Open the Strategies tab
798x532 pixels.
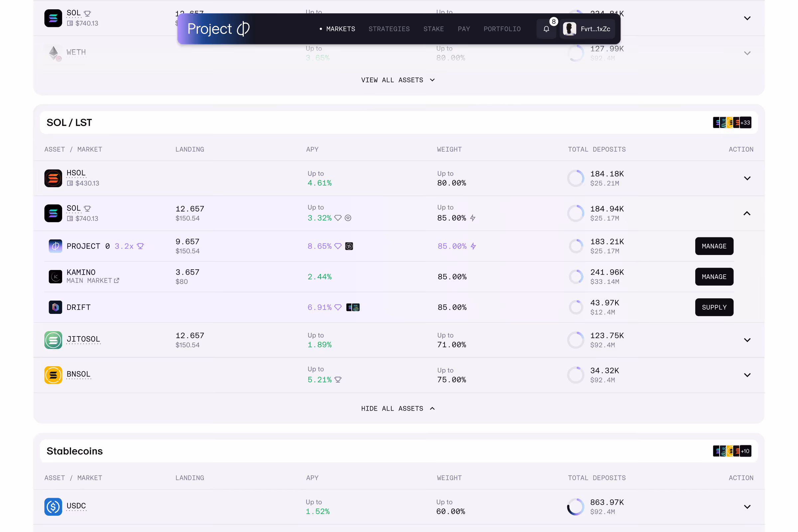click(x=389, y=29)
